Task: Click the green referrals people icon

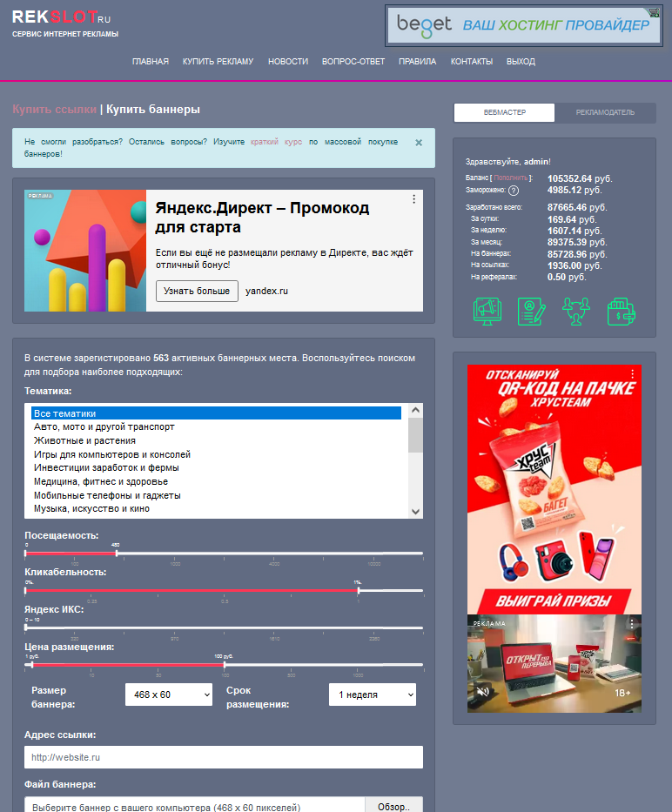Action: click(x=575, y=312)
